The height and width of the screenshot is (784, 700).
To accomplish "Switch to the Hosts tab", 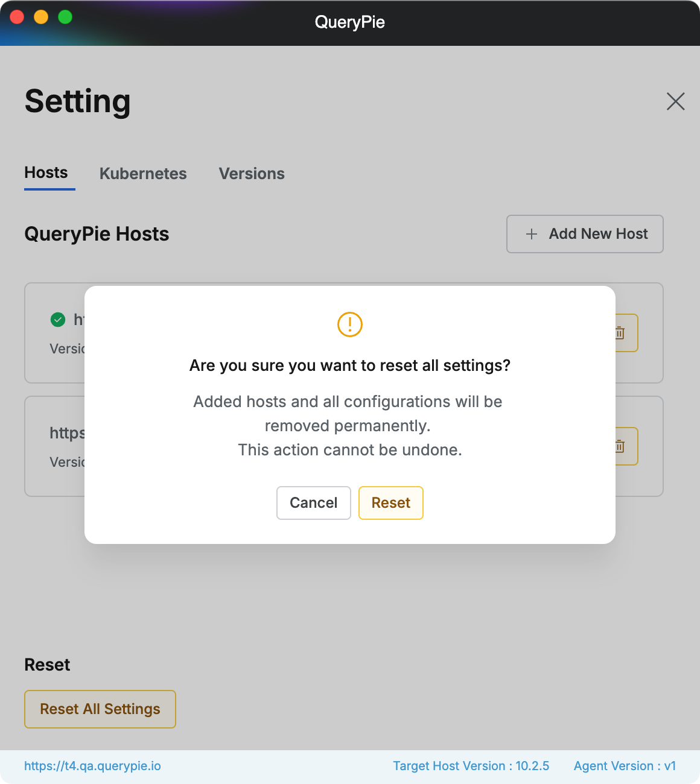I will click(46, 173).
